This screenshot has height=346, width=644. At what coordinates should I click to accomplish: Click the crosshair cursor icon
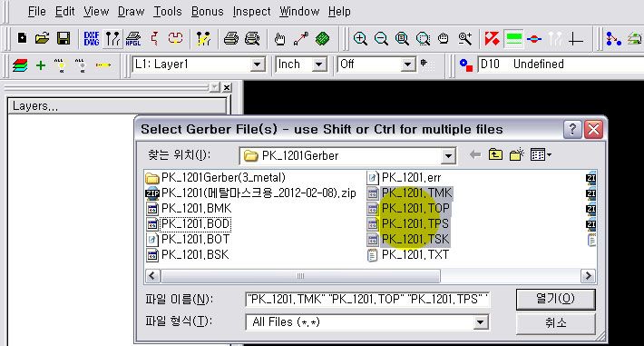pos(576,39)
